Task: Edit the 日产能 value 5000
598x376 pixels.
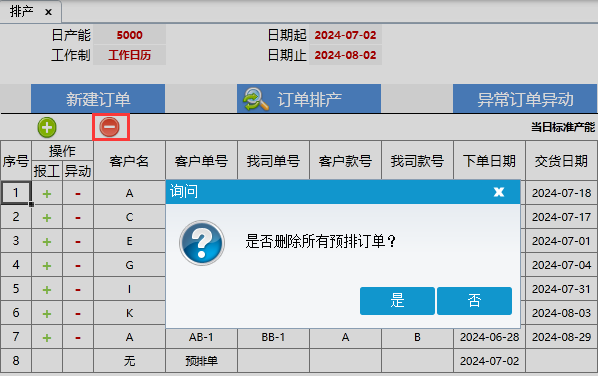Action: (130, 35)
